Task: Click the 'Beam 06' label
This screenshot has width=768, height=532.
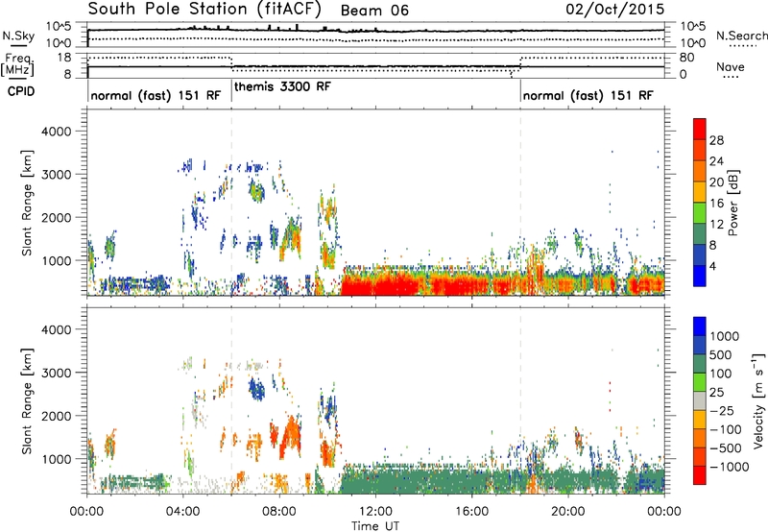Action: click(x=374, y=11)
